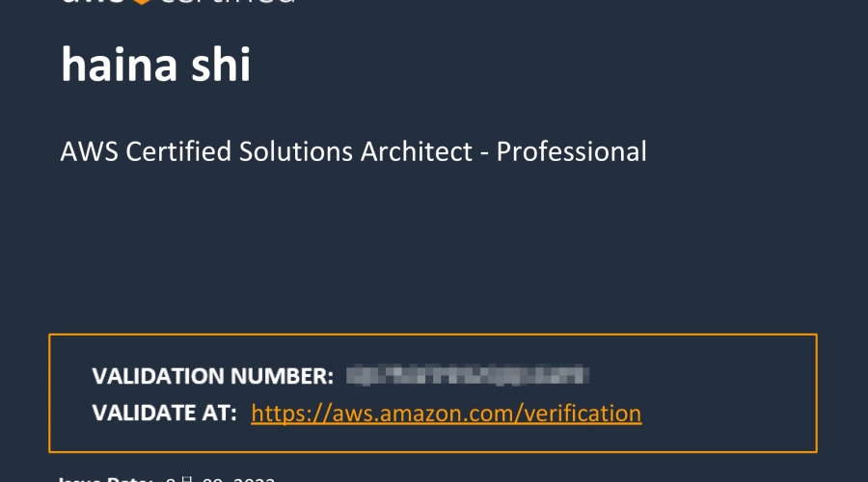Screen dimensions: 868x482
Task: Click the orange hexagon in AWS logo
Action: point(142,2)
